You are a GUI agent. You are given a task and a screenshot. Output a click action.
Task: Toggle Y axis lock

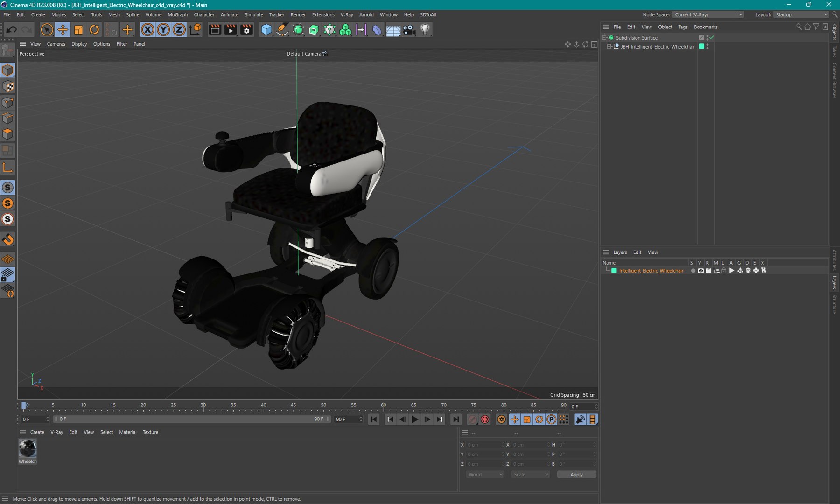[x=163, y=30]
